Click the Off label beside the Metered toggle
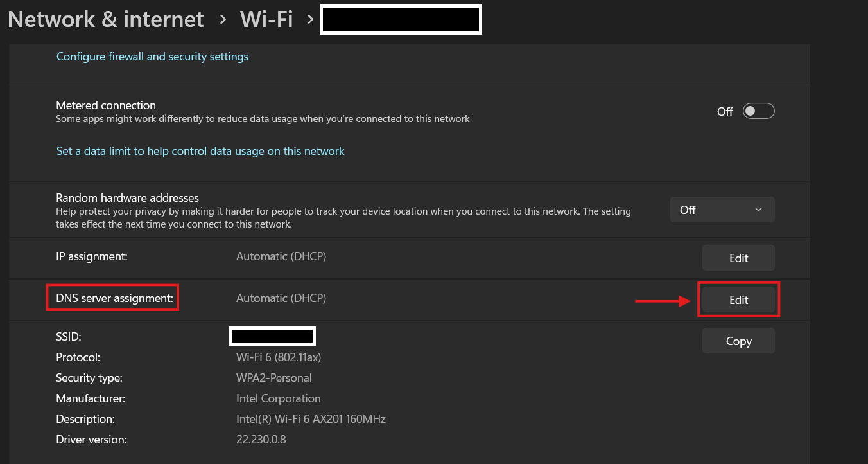Viewport: 868px width, 464px height. pyautogui.click(x=725, y=112)
